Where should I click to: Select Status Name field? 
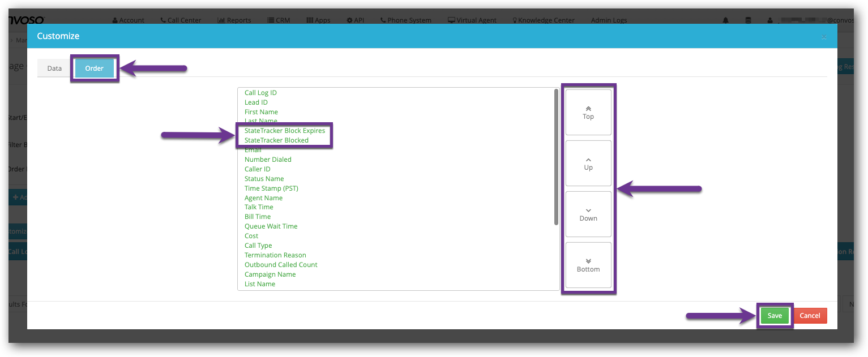pos(264,179)
